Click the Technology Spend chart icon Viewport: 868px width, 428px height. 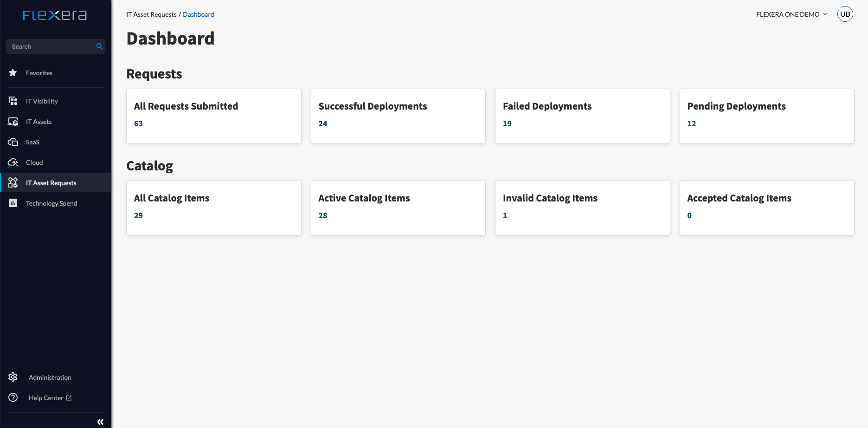coord(13,203)
